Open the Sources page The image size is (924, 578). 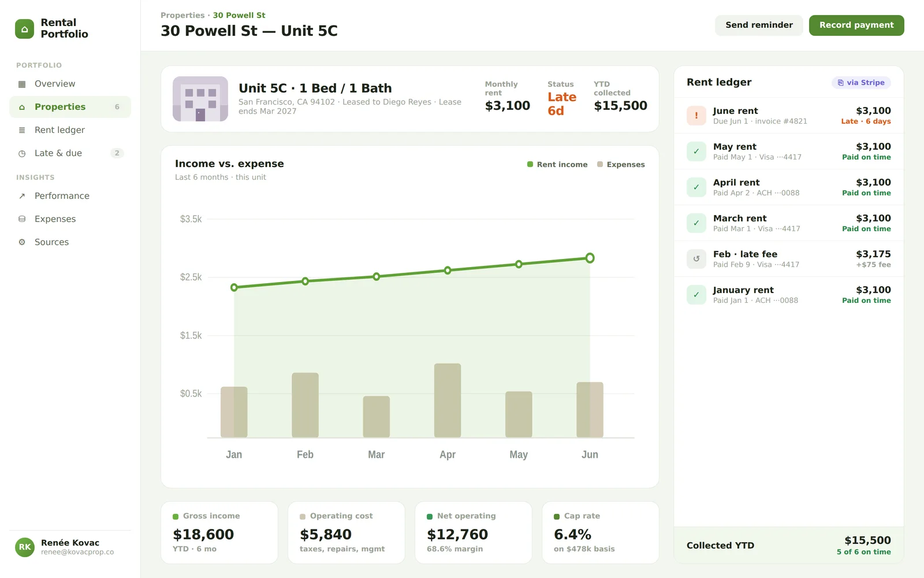pos(70,242)
